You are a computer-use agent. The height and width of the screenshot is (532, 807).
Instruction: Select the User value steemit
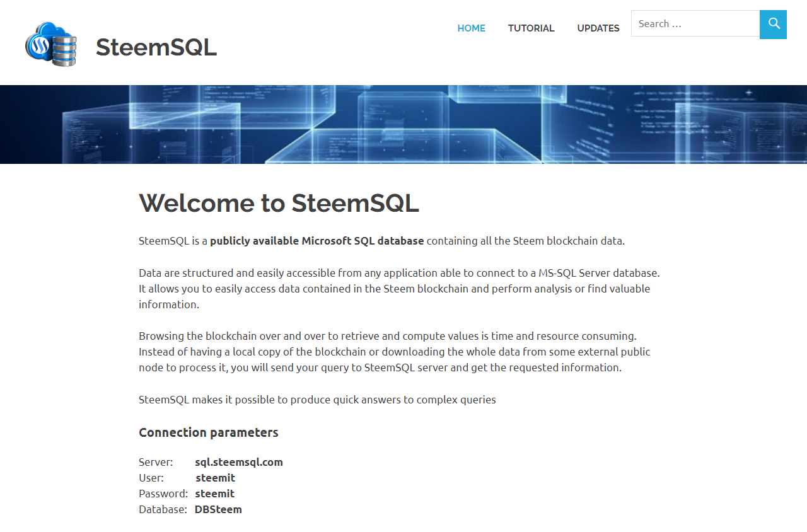pyautogui.click(x=215, y=478)
